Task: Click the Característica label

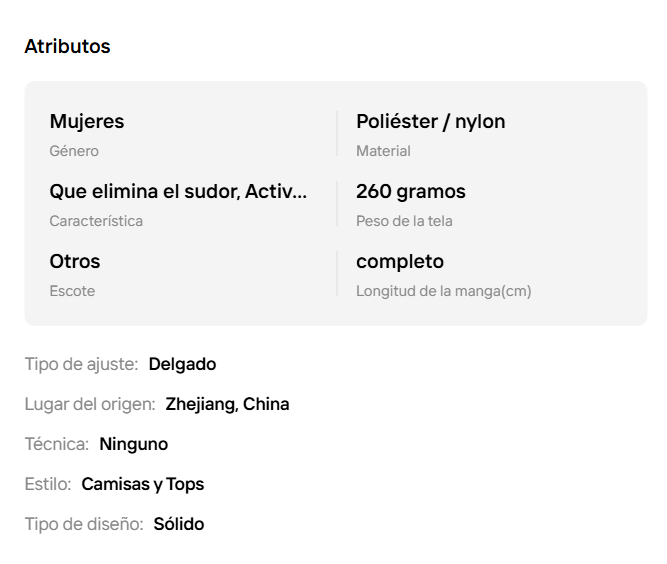Action: [96, 221]
